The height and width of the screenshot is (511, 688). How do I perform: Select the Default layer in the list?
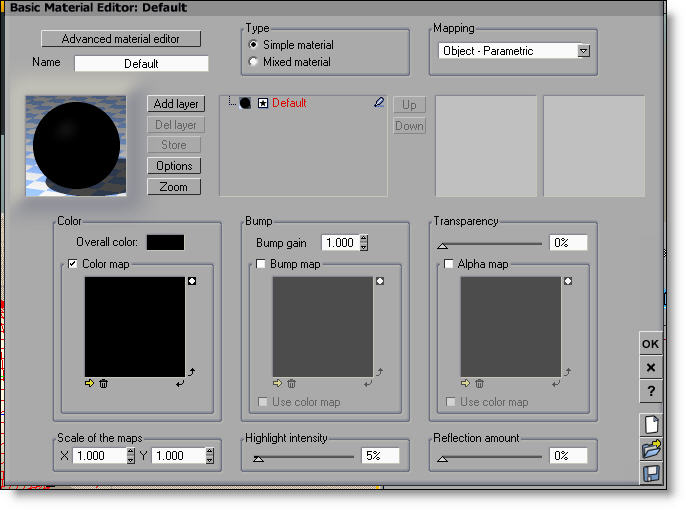[x=289, y=103]
